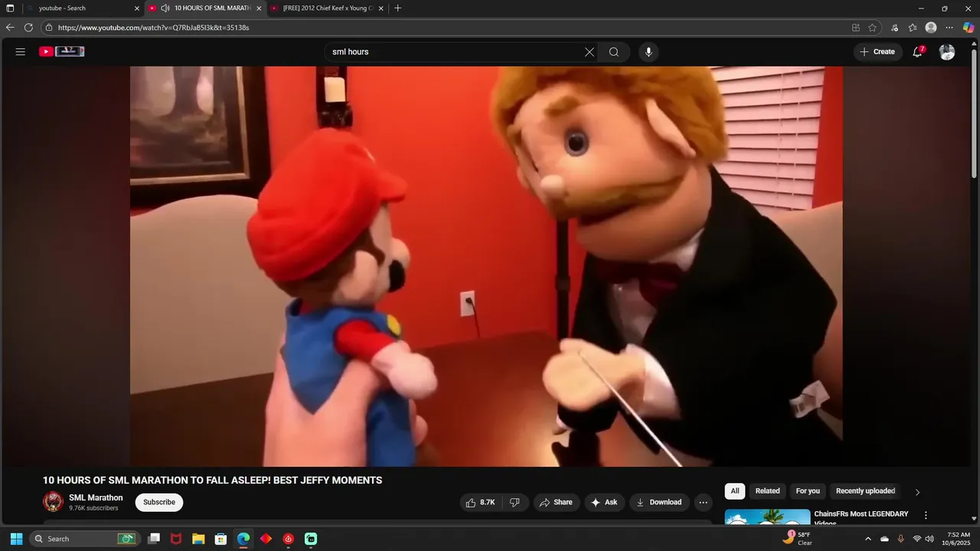Run the search with the magnifier button
This screenshot has height=551, width=980.
(x=614, y=52)
